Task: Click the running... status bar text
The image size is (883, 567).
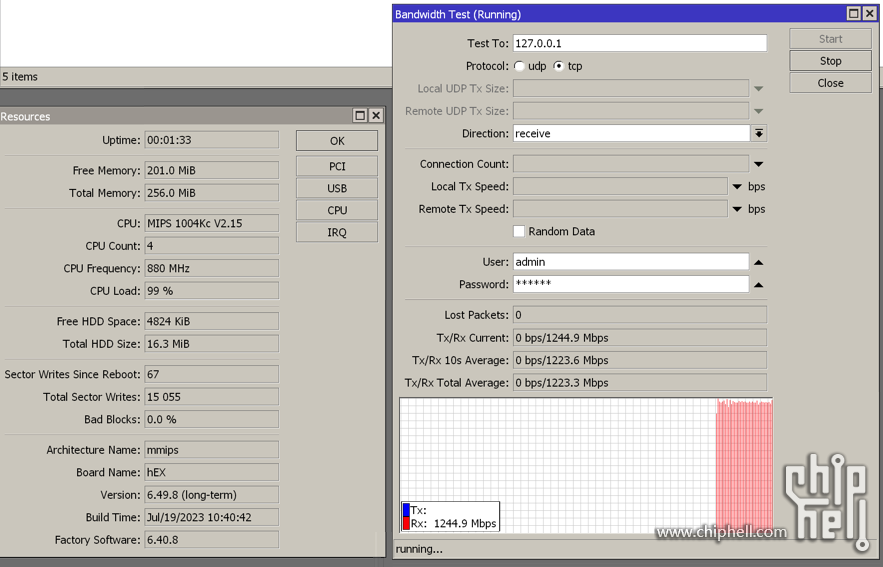Action: [419, 548]
